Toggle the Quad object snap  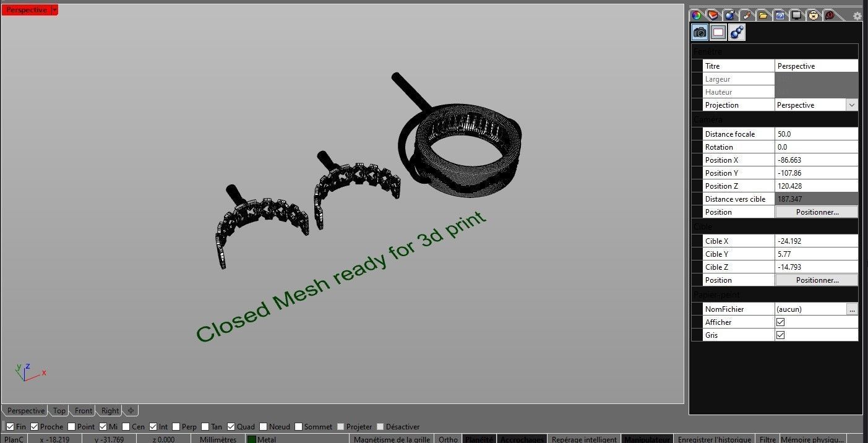[x=231, y=427]
